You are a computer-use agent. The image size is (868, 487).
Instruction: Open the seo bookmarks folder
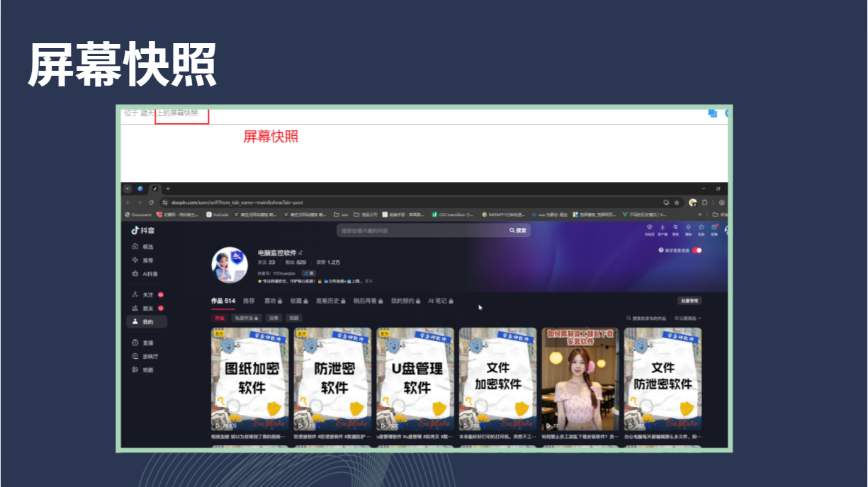pos(341,214)
